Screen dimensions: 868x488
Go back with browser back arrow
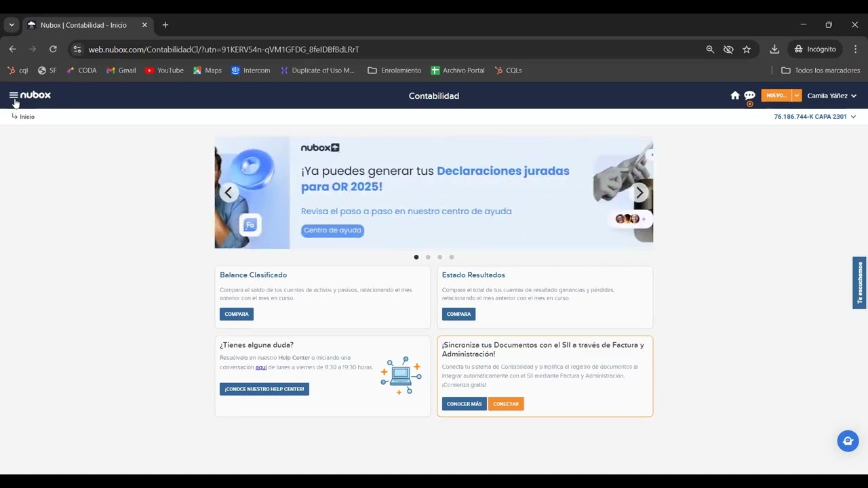click(12, 49)
